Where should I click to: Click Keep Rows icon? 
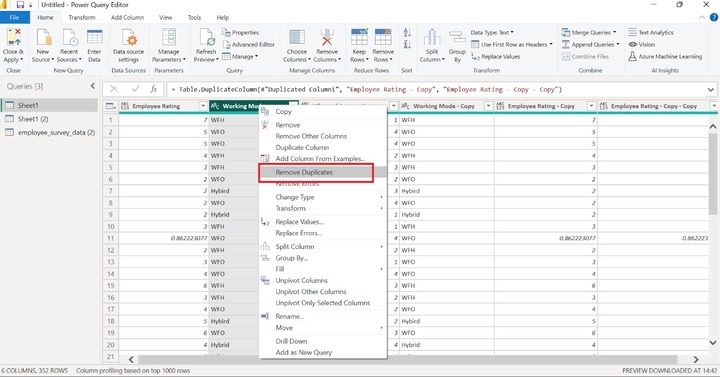pyautogui.click(x=359, y=37)
